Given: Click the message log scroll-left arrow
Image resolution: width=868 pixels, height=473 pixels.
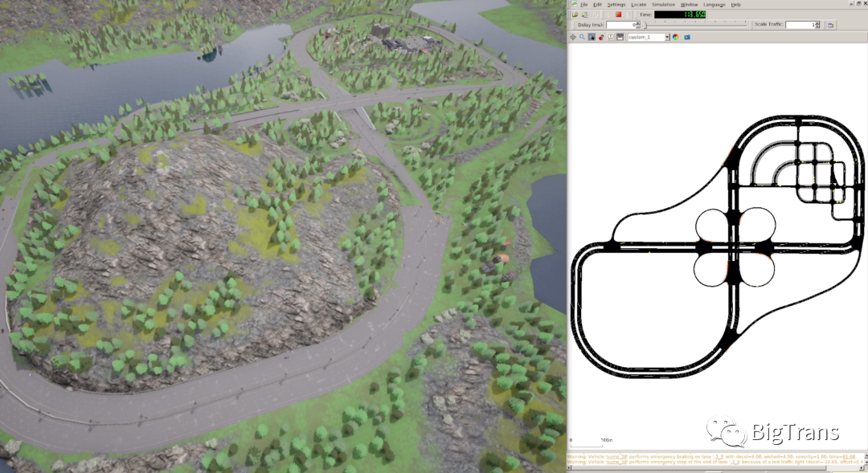Looking at the screenshot, I should [x=568, y=468].
